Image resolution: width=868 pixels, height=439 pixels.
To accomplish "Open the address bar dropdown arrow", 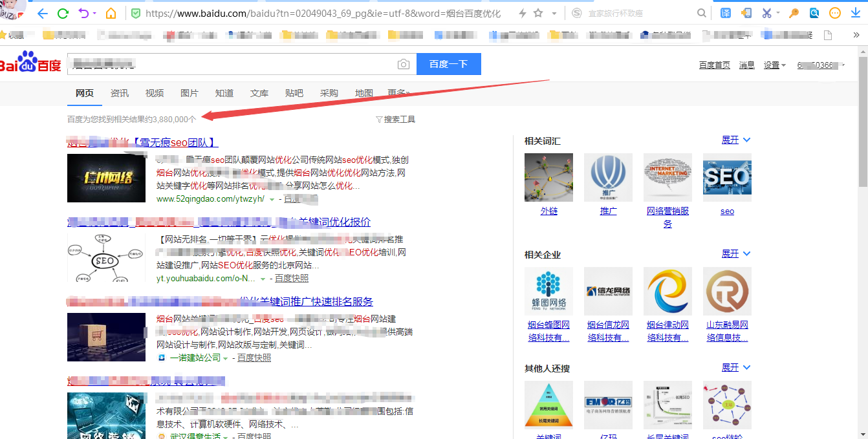I will click(554, 14).
